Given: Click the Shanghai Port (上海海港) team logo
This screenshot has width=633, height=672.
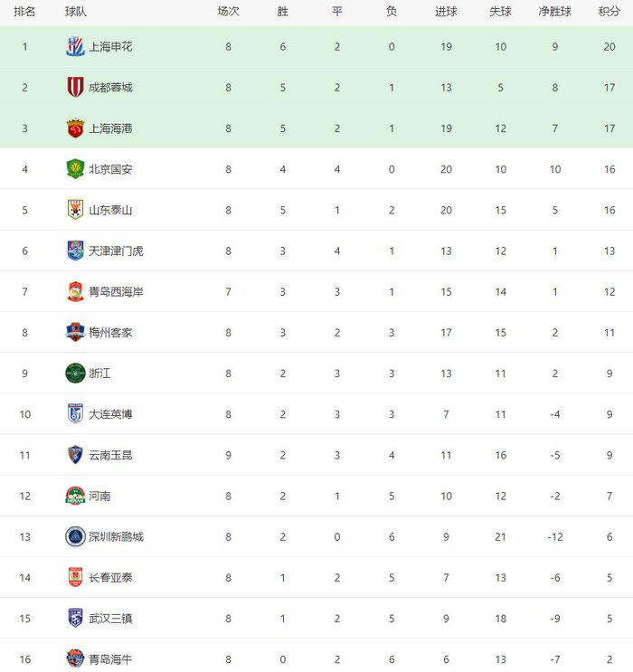Looking at the screenshot, I should click(x=75, y=128).
